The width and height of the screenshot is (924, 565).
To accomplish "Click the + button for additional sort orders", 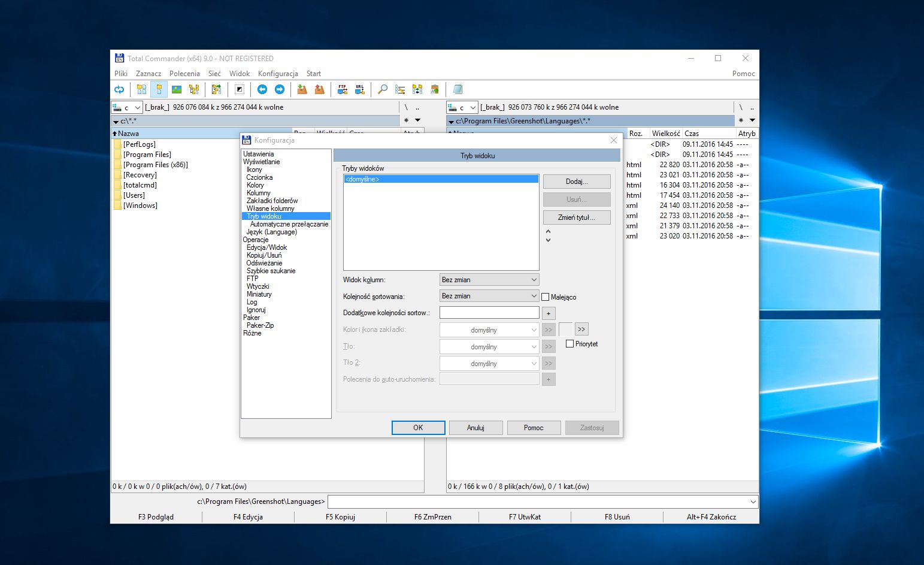I will click(549, 313).
